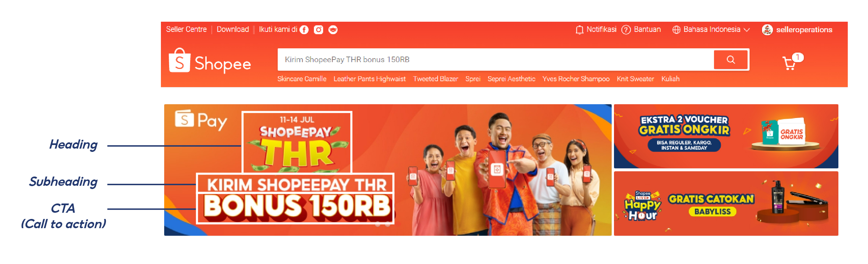Click the Shopee bag logo
This screenshot has width=868, height=264.
180,60
